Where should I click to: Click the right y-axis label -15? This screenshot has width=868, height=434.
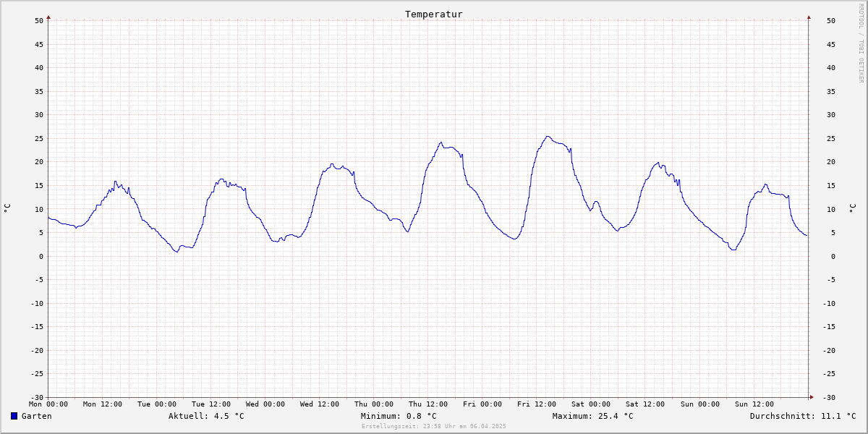click(x=829, y=327)
